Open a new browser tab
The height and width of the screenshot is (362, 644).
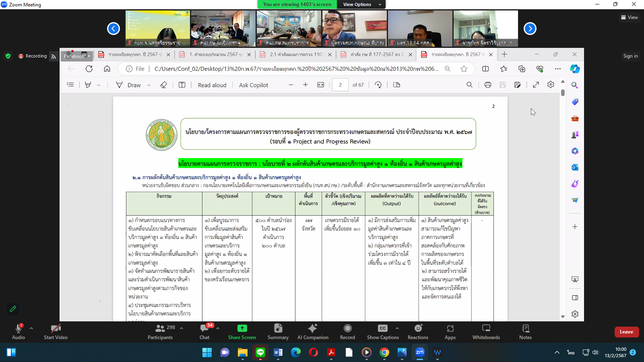point(504,54)
